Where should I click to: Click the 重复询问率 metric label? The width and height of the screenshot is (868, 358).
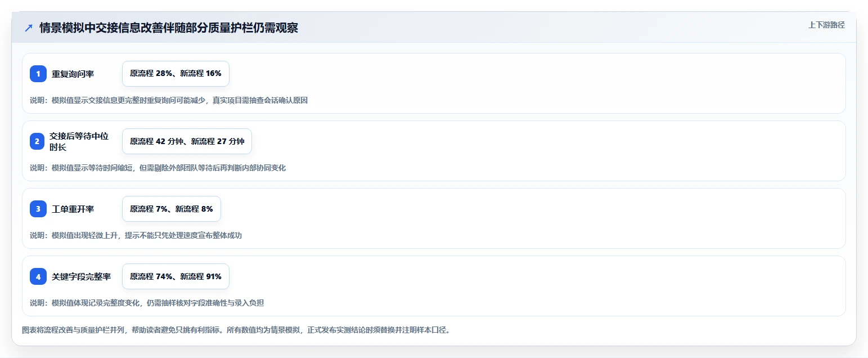click(x=73, y=74)
